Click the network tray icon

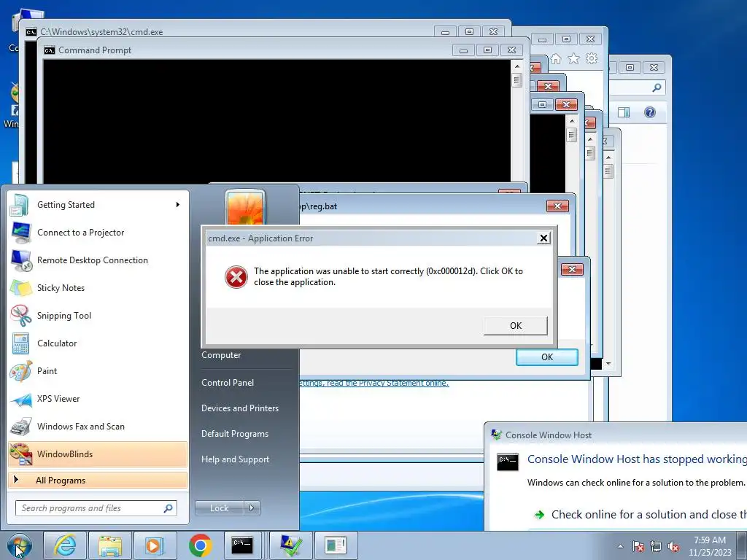[656, 546]
